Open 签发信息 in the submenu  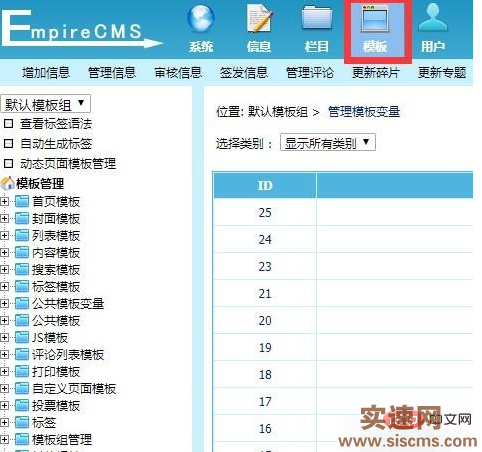[x=244, y=72]
